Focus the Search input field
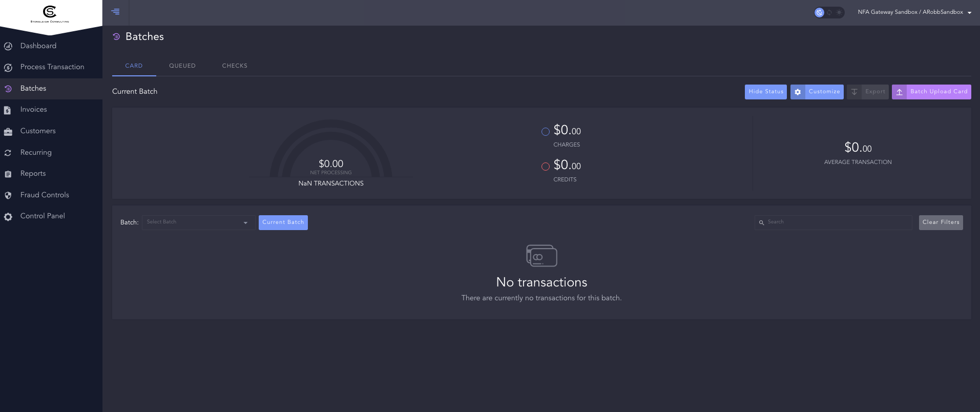The height and width of the screenshot is (412, 980). coord(833,222)
